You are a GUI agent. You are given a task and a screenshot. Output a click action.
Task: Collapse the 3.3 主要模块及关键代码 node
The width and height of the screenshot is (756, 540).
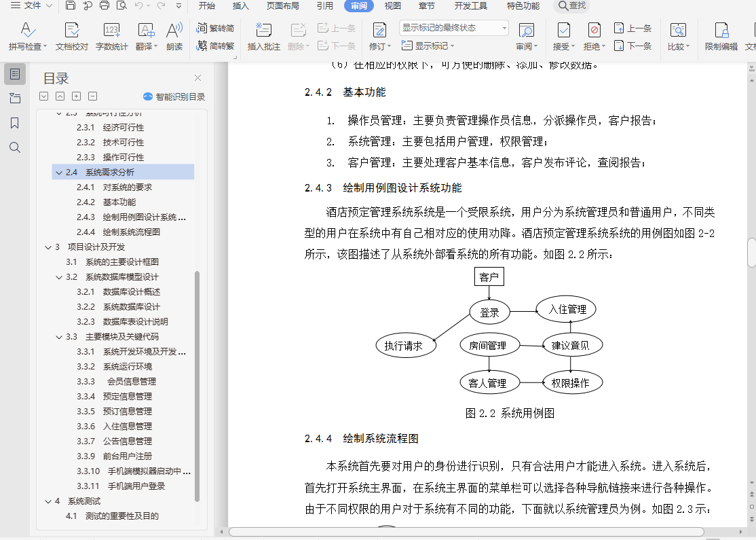[59, 337]
